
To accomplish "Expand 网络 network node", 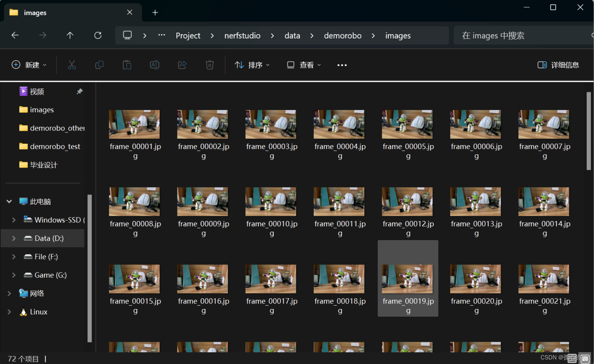I will coord(9,293).
